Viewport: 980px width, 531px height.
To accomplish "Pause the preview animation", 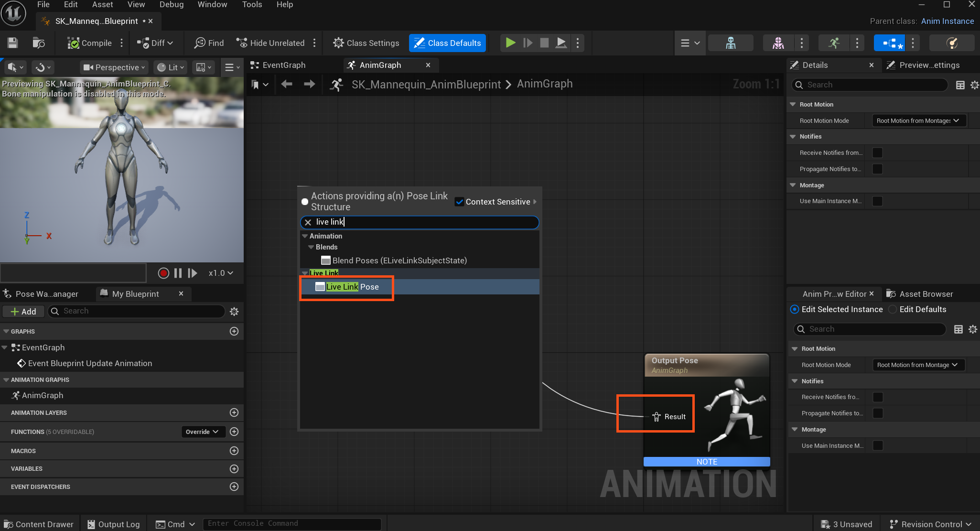I will click(178, 273).
